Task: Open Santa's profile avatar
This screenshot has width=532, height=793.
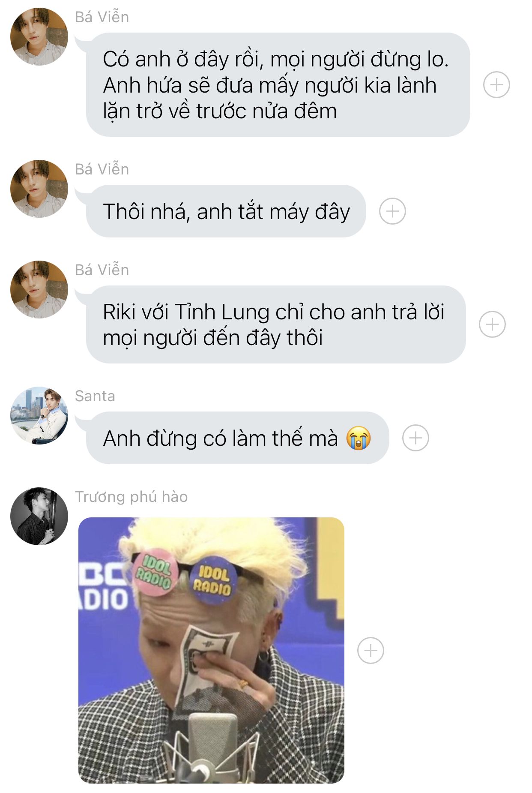Action: (x=39, y=415)
